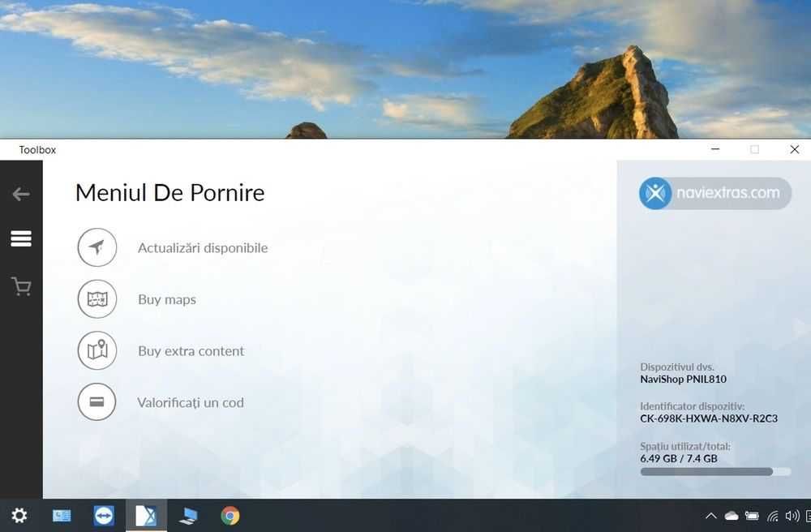Open the Buy extra content link
811x532 pixels.
tap(191, 351)
